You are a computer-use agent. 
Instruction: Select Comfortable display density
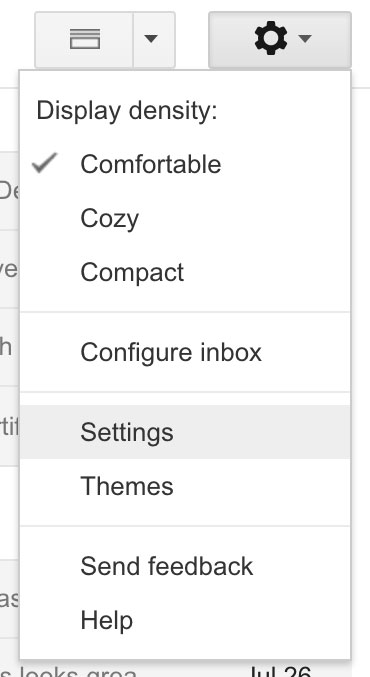pyautogui.click(x=185, y=165)
